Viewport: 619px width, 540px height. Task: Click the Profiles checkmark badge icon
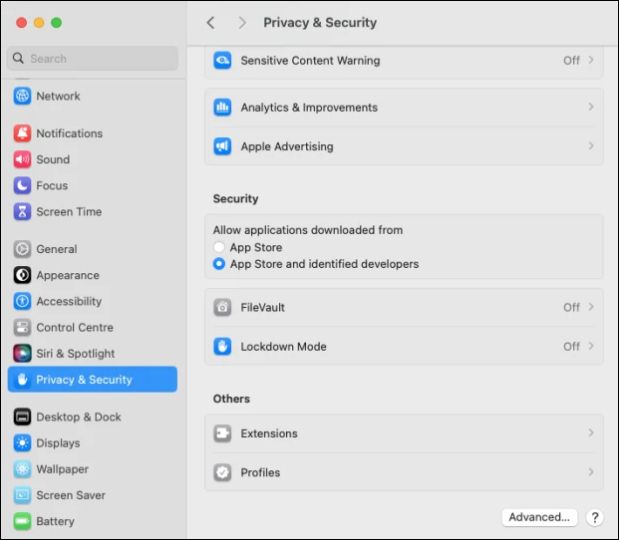click(222, 473)
